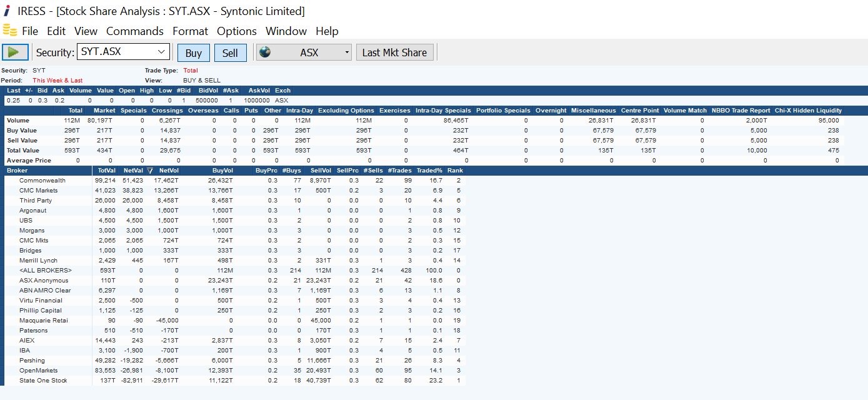Image resolution: width=868 pixels, height=400 pixels.
Task: Click the SellPrc column header
Action: pos(347,171)
